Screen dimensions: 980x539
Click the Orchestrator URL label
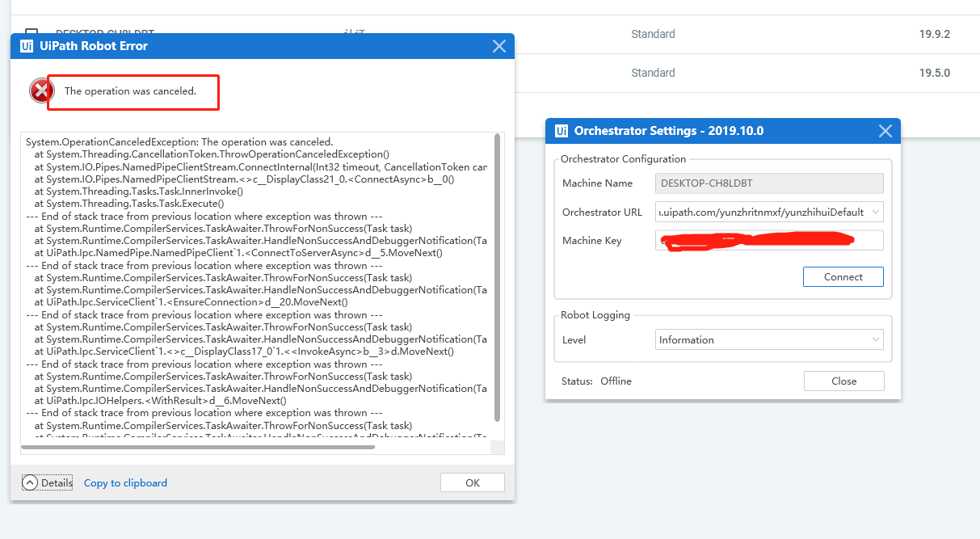602,212
